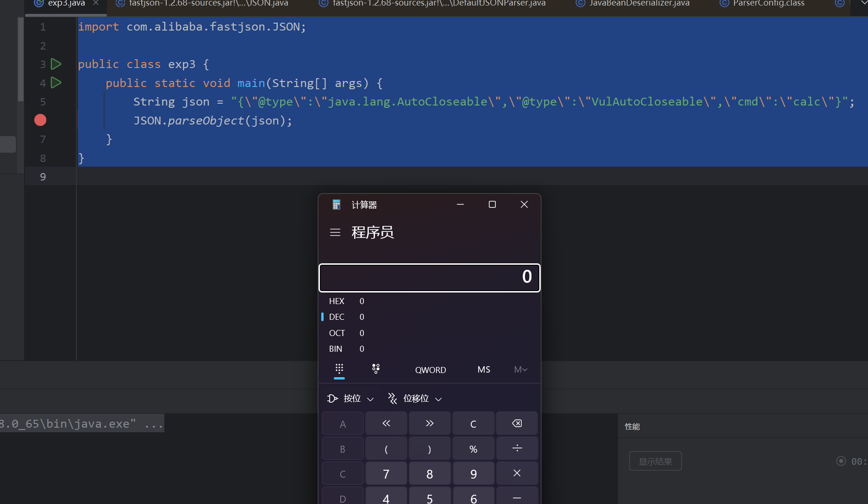Switch to the JavaBeanDeserializer.java tab
Image resolution: width=868 pixels, height=504 pixels.
tap(639, 4)
